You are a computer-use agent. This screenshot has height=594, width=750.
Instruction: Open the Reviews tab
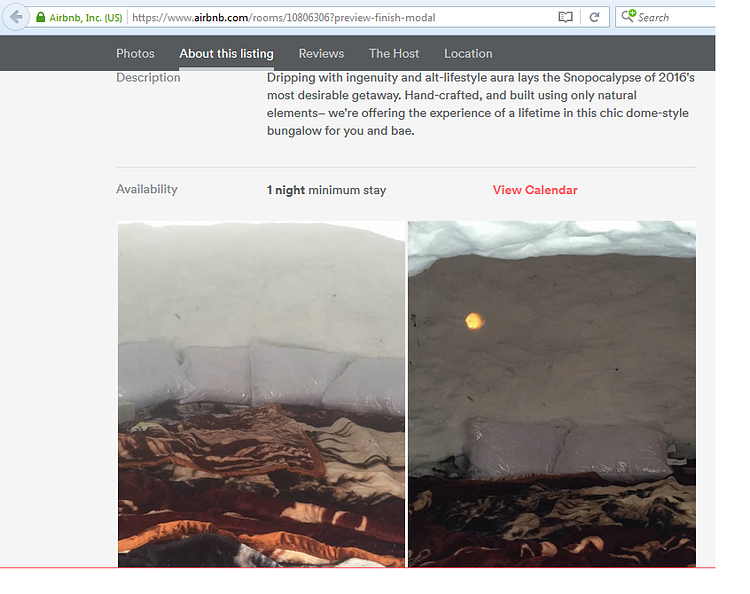pyautogui.click(x=321, y=54)
